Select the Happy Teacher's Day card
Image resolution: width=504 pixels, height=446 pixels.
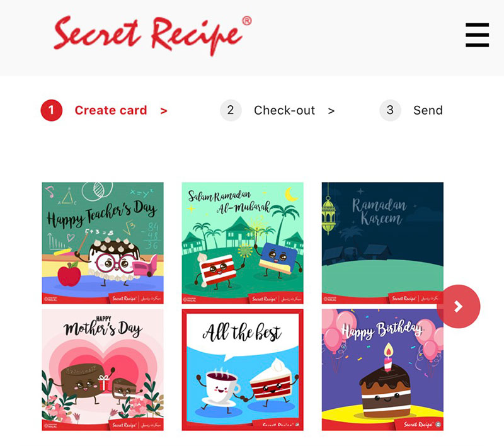103,243
